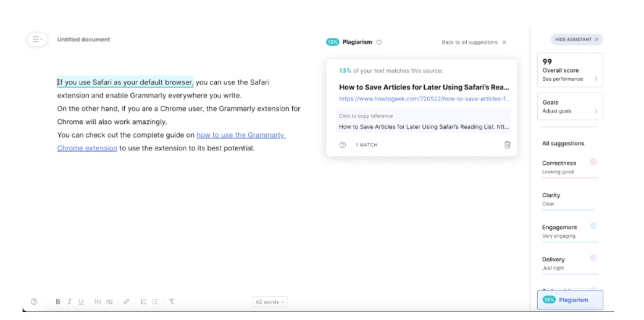Clear formatting with the toolbar icon
The image size is (644, 320).
[172, 302]
